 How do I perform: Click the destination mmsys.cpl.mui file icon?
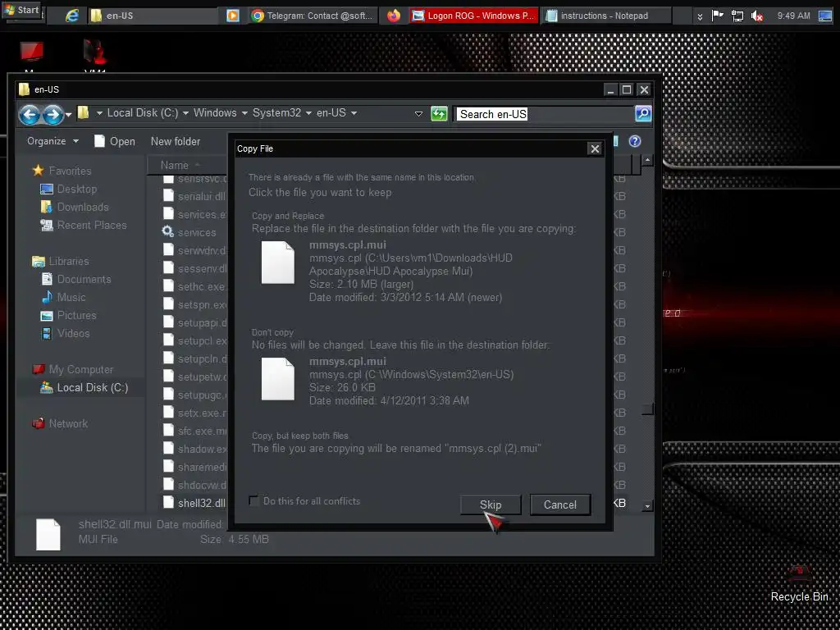[277, 379]
